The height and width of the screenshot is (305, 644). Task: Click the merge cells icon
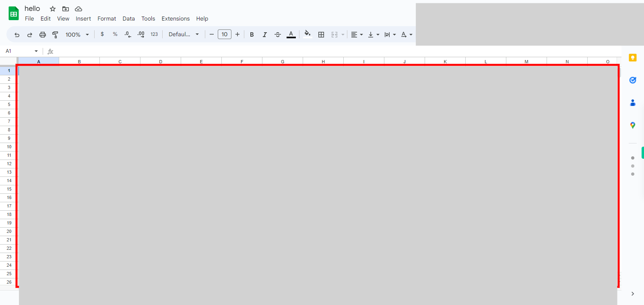334,35
